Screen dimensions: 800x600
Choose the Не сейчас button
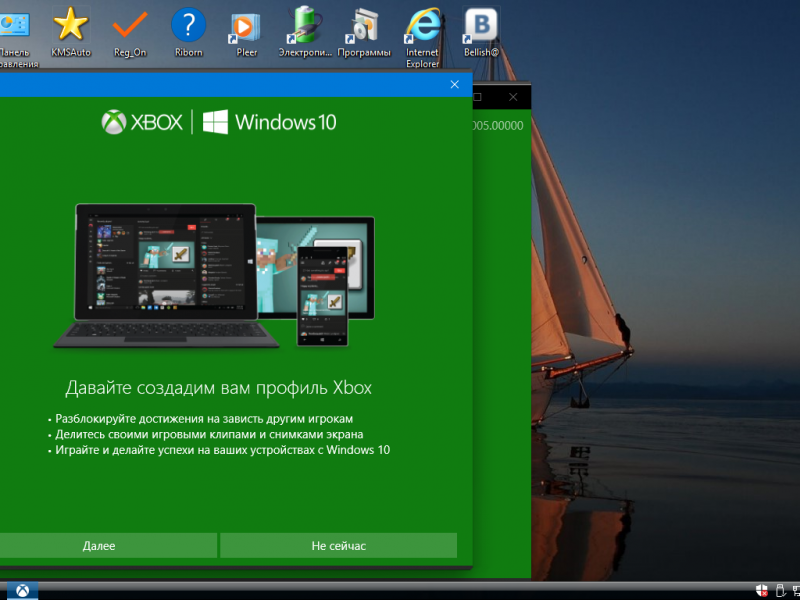click(338, 545)
